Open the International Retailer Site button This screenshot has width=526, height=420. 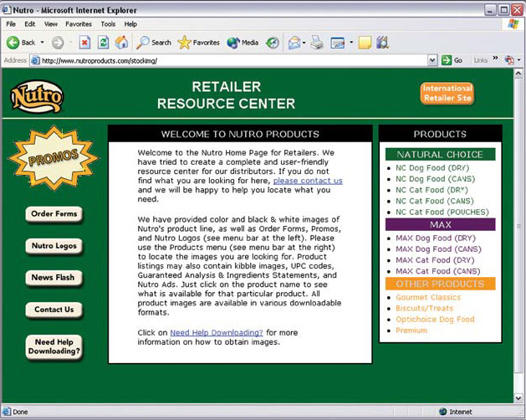click(x=447, y=94)
